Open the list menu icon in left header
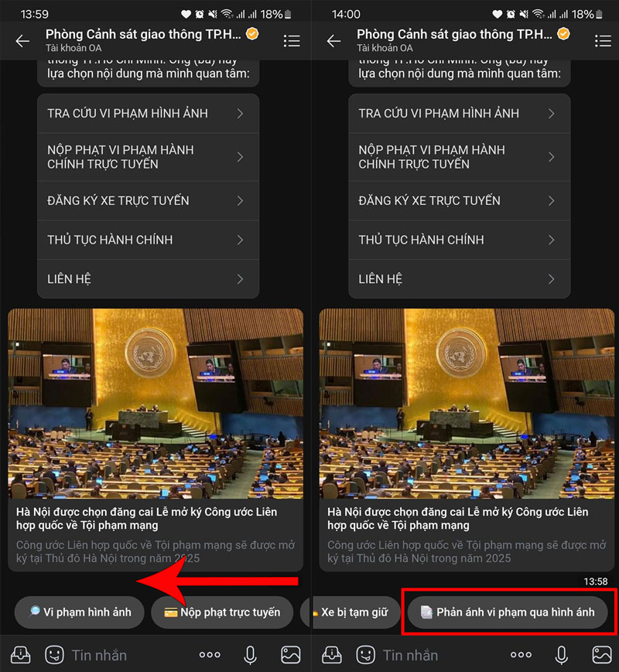This screenshot has width=619, height=672. tap(292, 41)
